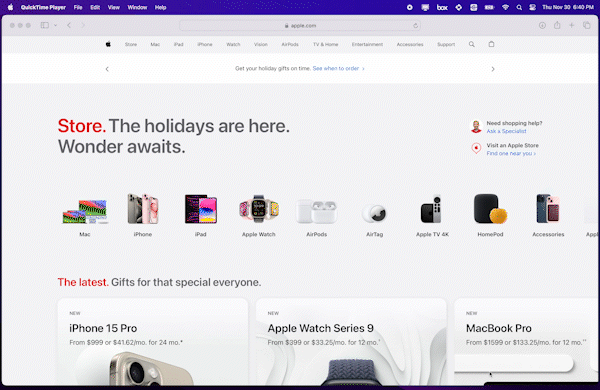
Task: Follow the 'See when to order' link
Action: [x=338, y=69]
